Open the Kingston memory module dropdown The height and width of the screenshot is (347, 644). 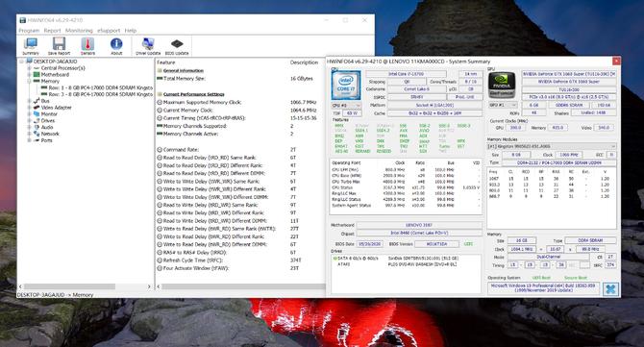coord(552,146)
